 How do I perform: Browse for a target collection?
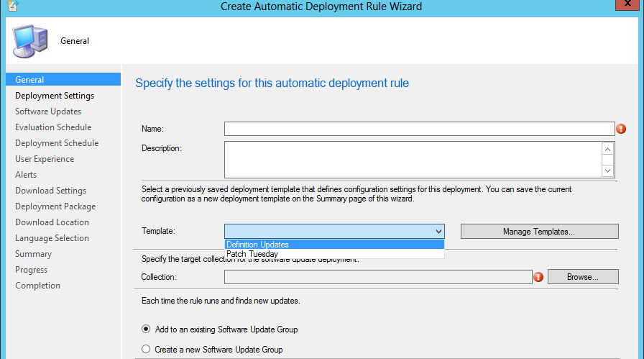pos(582,277)
